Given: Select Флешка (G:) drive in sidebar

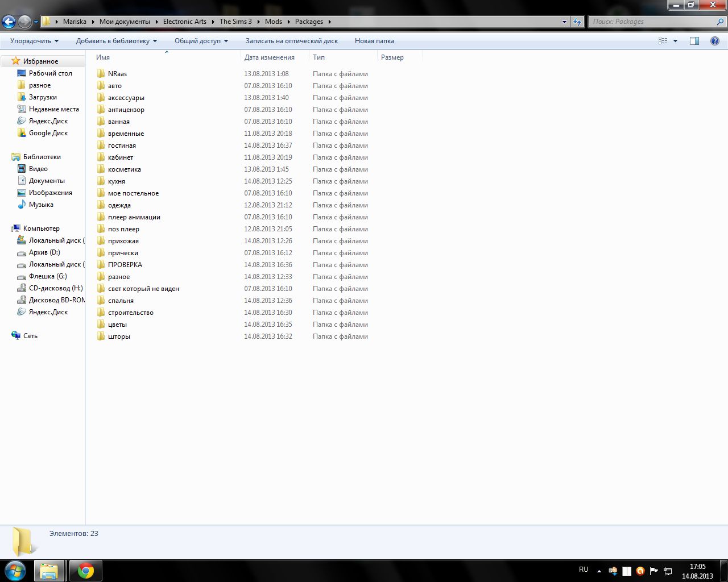Looking at the screenshot, I should click(x=48, y=276).
